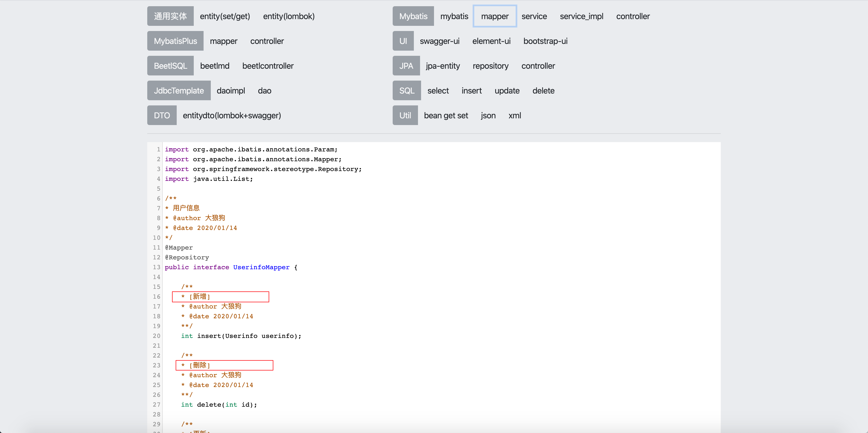Choose the entity(lombok) template
Screen dimensions: 868x433
pyautogui.click(x=289, y=16)
